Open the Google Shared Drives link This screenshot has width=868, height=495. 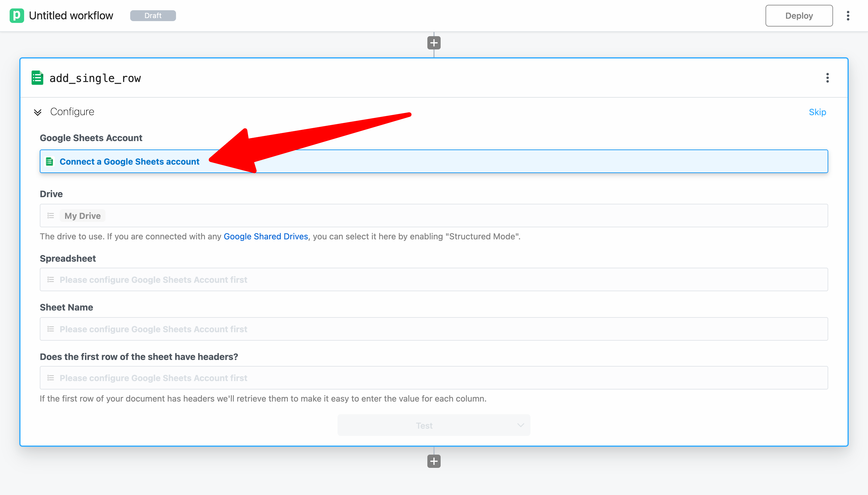(266, 236)
